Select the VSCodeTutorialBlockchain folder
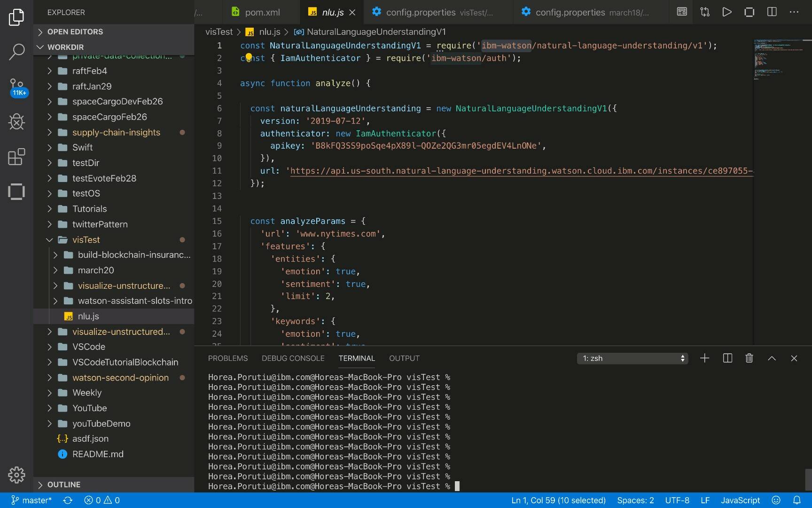The height and width of the screenshot is (508, 812). (114, 362)
